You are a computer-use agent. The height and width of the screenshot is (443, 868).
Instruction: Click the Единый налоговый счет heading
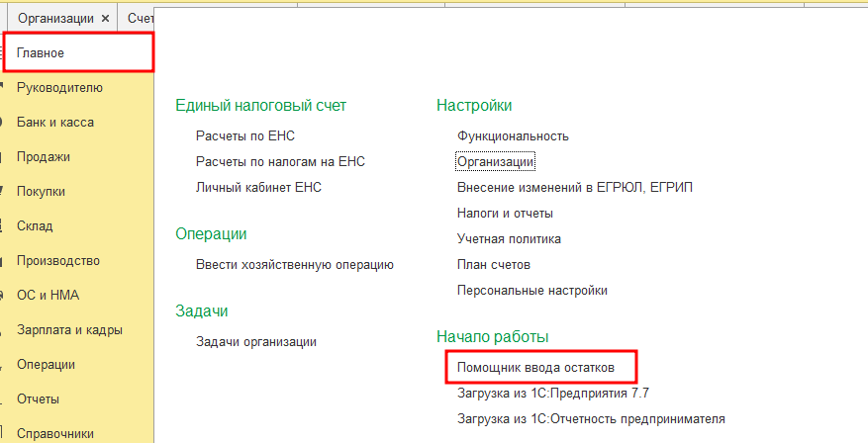coord(260,105)
